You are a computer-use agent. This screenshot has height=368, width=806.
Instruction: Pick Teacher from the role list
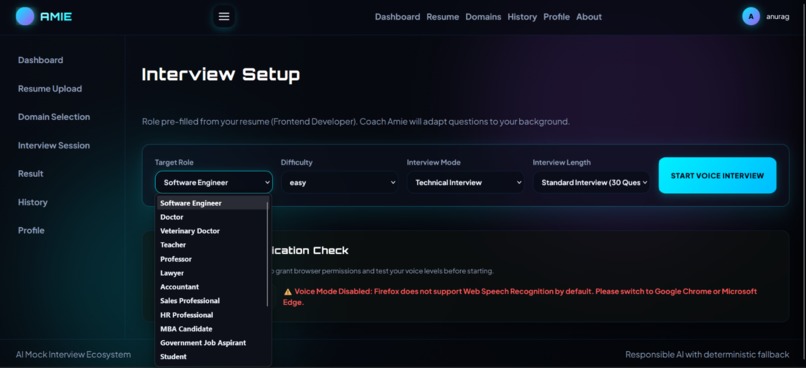(212, 245)
